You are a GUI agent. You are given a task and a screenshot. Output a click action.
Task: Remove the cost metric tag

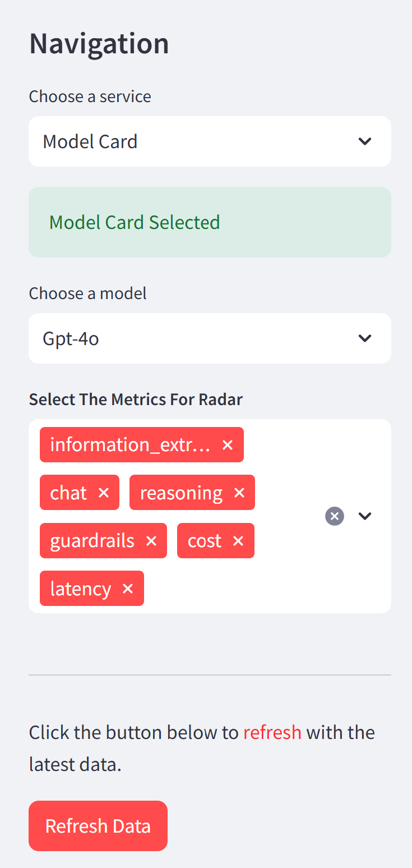pos(238,540)
